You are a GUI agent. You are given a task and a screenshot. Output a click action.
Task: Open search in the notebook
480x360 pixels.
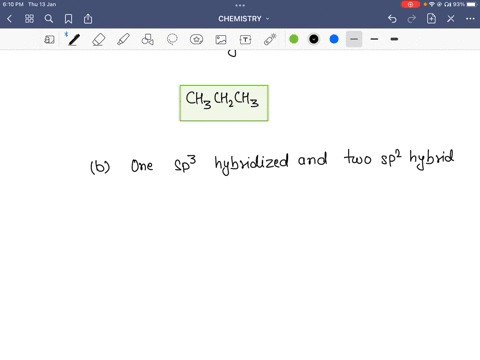pyautogui.click(x=49, y=19)
